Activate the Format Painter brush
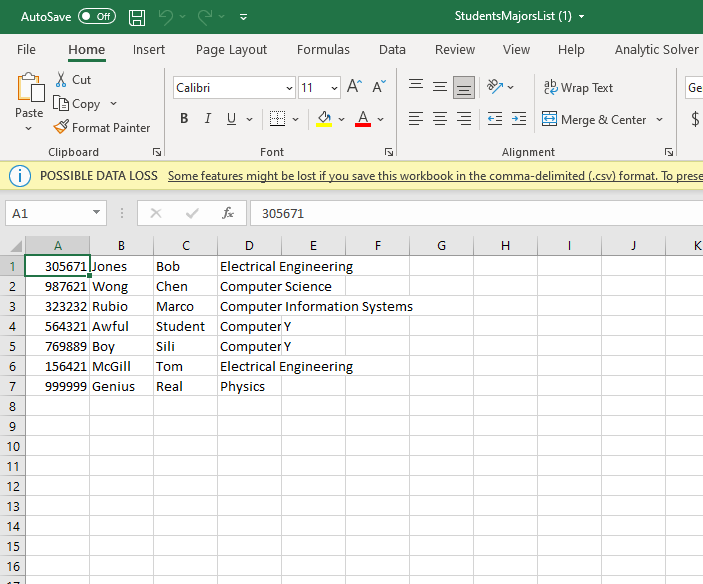Image resolution: width=703 pixels, height=584 pixels. [x=102, y=128]
